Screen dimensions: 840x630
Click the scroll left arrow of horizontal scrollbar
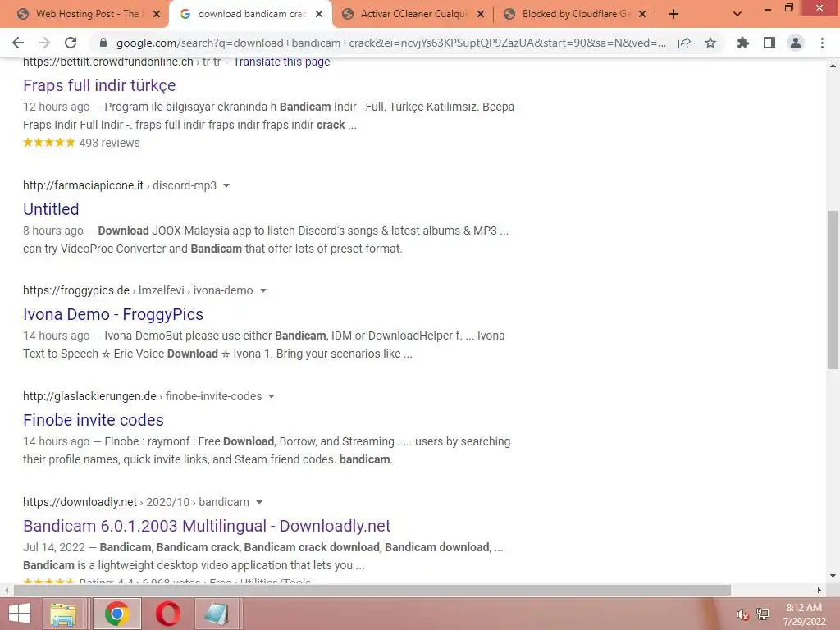(x=7, y=590)
